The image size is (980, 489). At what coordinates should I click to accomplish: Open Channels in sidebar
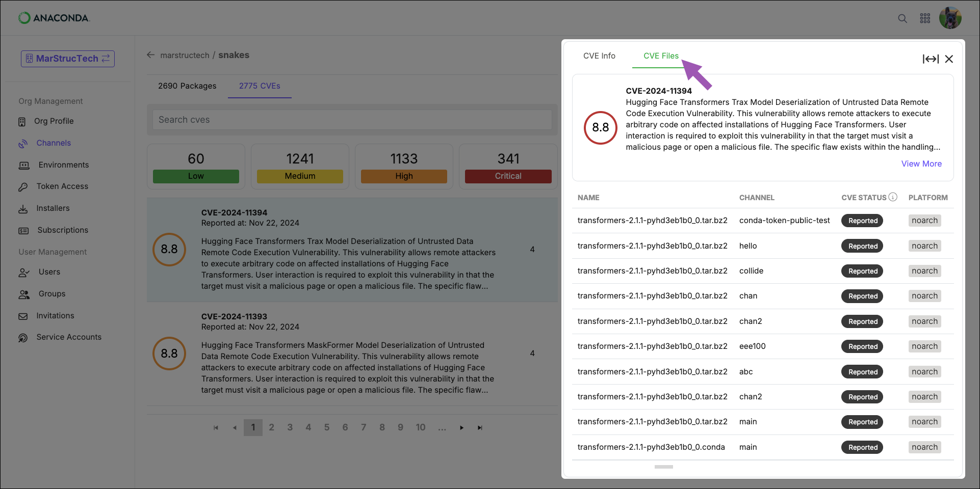click(54, 143)
